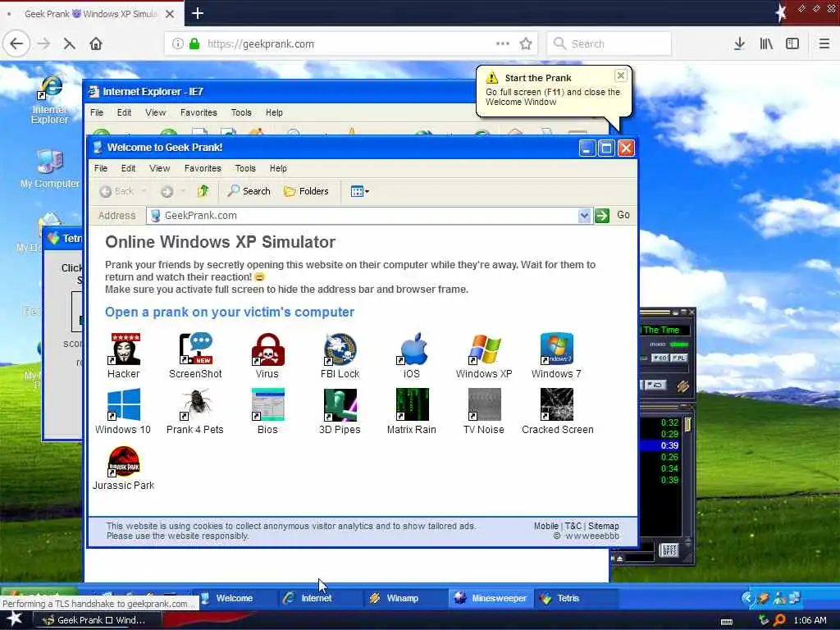
Task: Open the Edit menu in Welcome window
Action: (x=129, y=168)
